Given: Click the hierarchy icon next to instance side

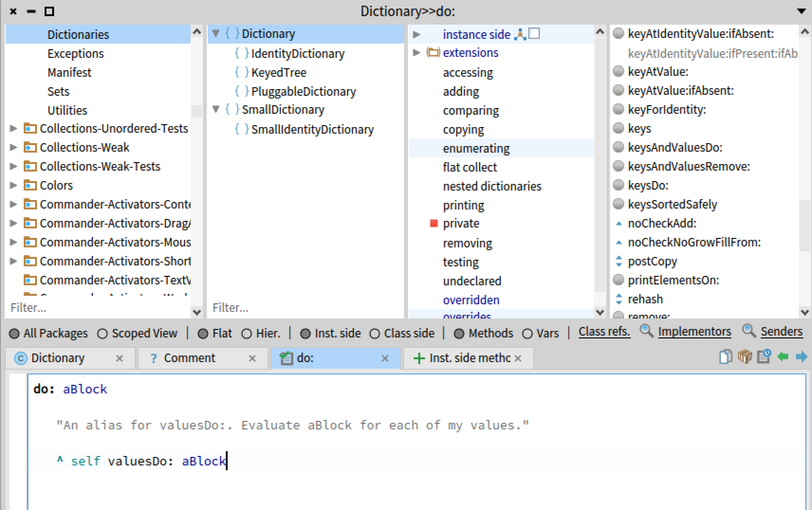Looking at the screenshot, I should [x=520, y=34].
